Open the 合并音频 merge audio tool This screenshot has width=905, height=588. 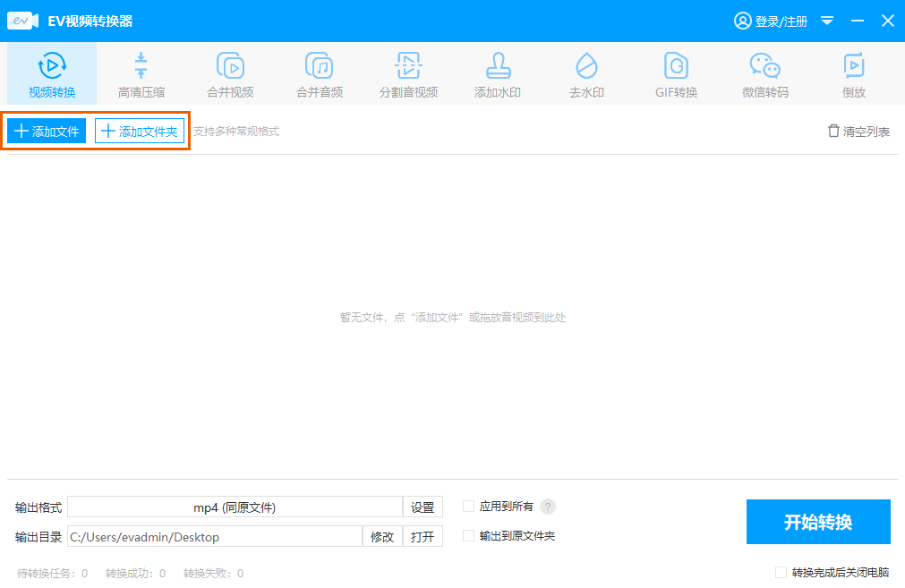pos(320,74)
